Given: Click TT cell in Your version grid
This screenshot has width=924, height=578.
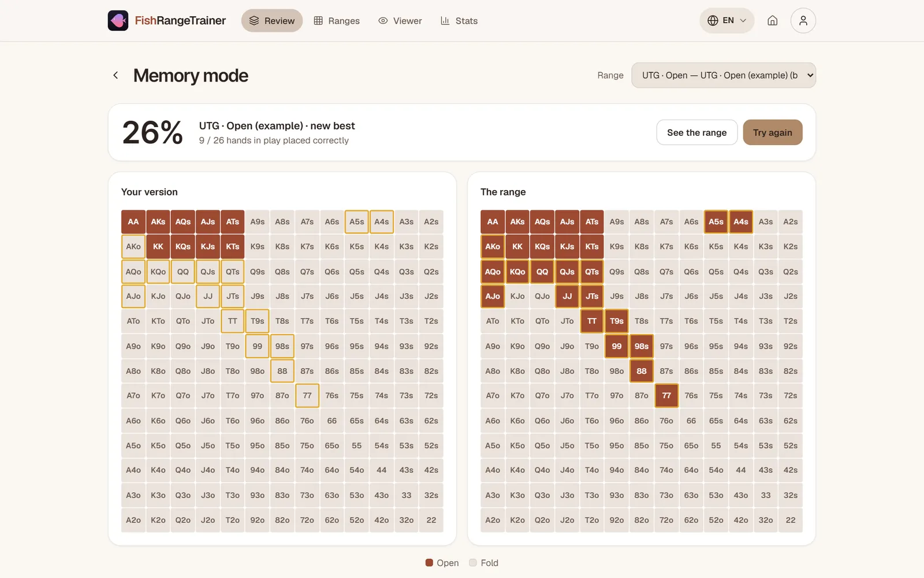Looking at the screenshot, I should 233,321.
